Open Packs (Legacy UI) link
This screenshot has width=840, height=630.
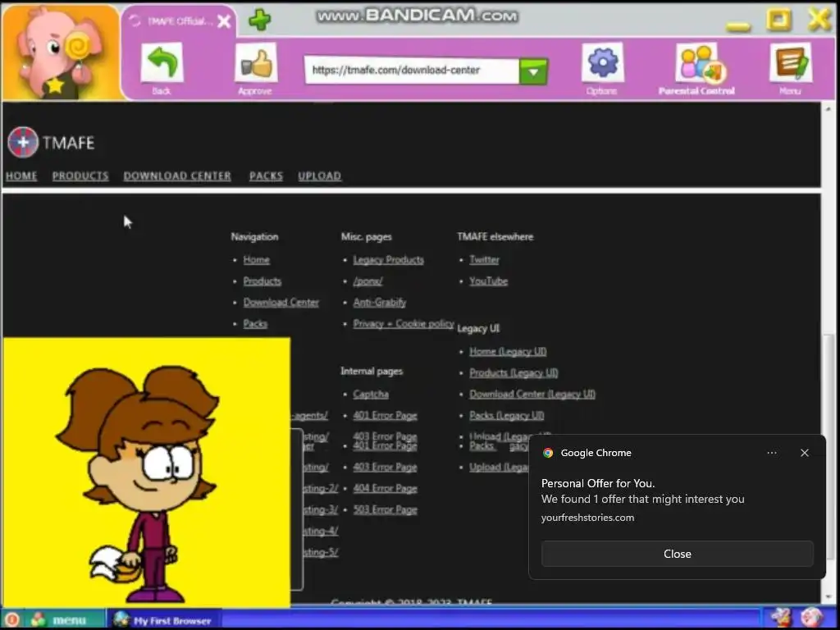pyautogui.click(x=507, y=416)
